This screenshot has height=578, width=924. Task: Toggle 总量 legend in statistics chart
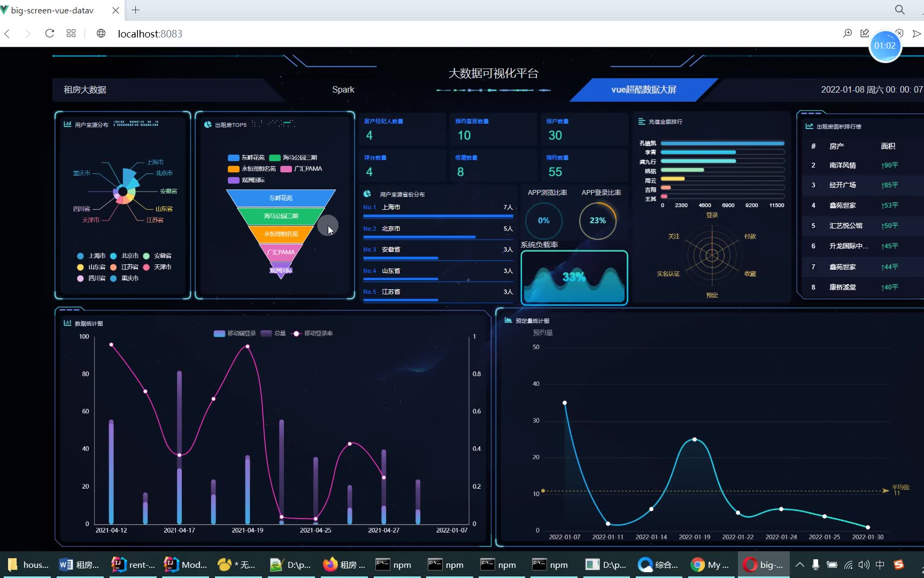point(273,333)
